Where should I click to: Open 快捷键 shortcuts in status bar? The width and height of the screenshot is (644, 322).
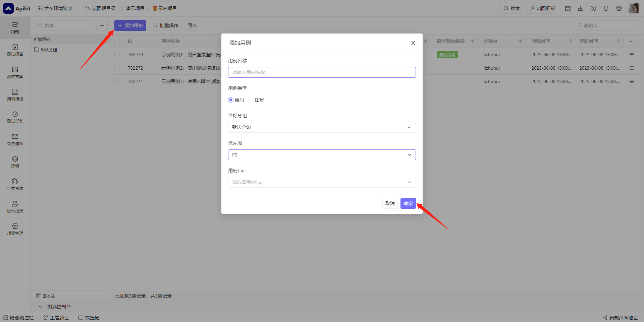pos(89,318)
